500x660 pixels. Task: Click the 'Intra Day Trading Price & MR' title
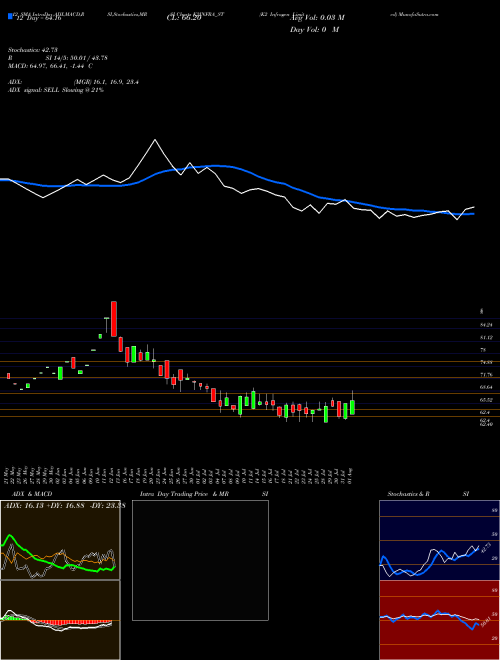tap(184, 494)
